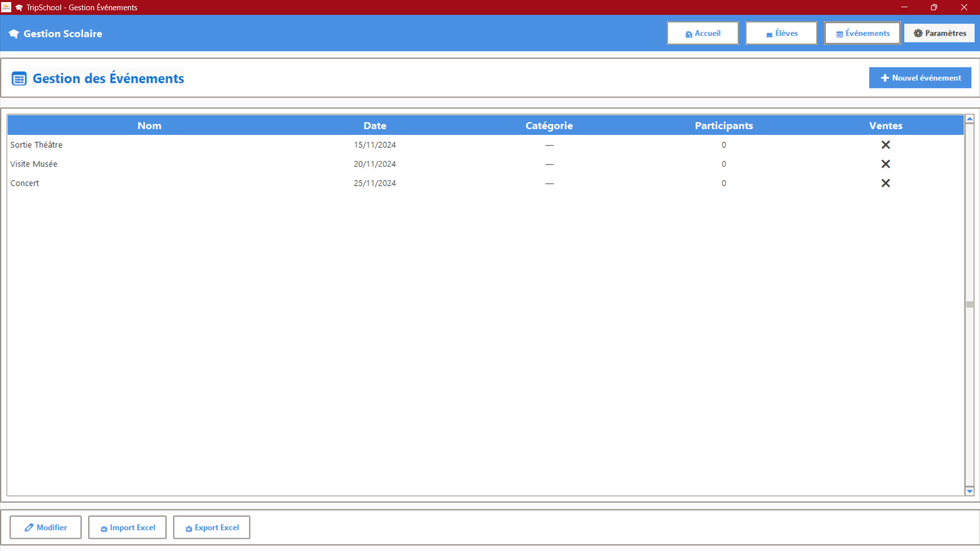The image size is (980, 551).
Task: Sort events by the Date column header
Action: click(374, 126)
